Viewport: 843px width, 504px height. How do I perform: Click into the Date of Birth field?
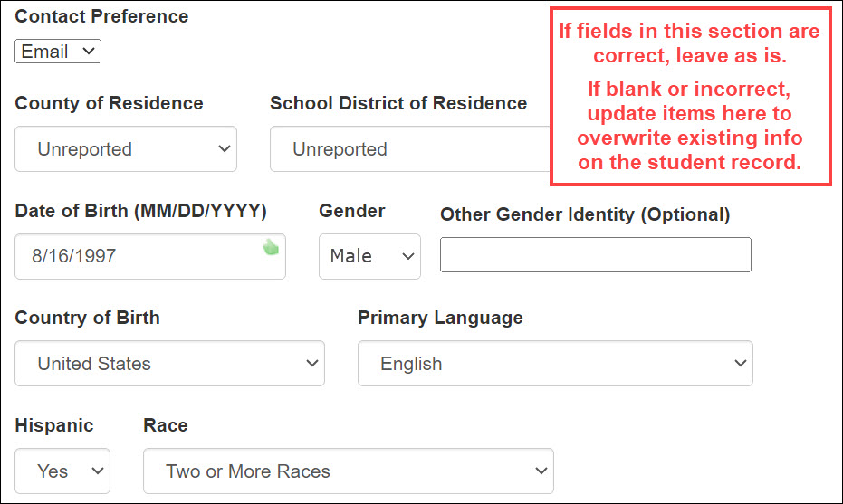coord(136,256)
